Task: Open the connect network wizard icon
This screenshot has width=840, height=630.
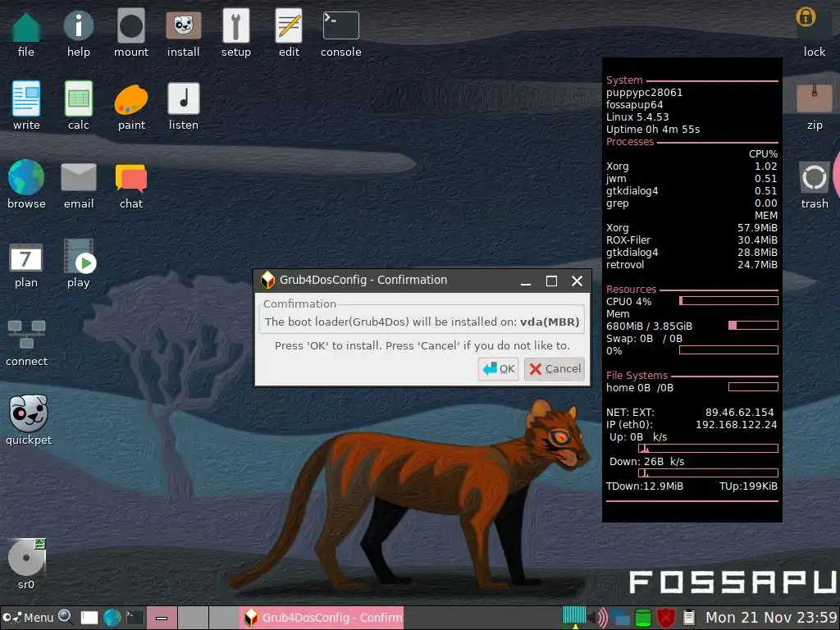Action: 26,335
